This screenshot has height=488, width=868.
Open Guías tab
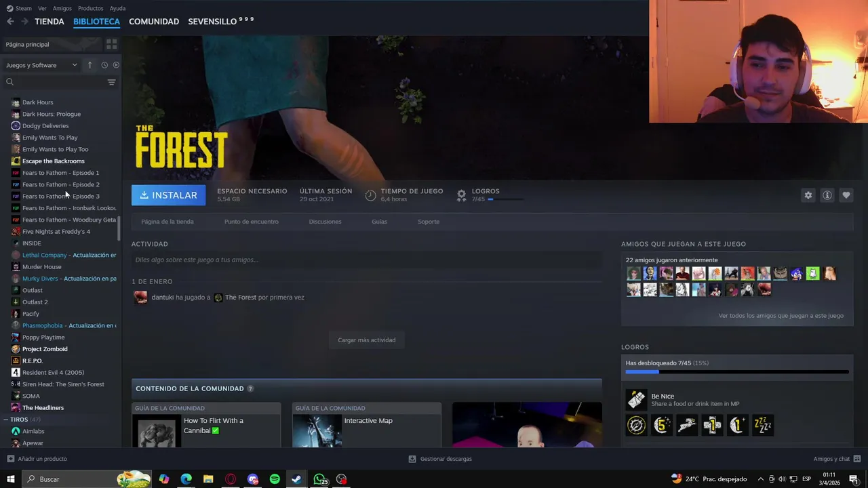click(379, 222)
